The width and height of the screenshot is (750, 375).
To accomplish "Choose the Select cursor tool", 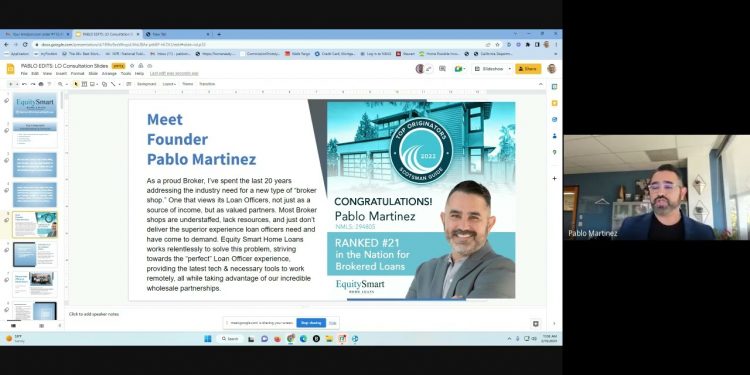I will pos(76,84).
